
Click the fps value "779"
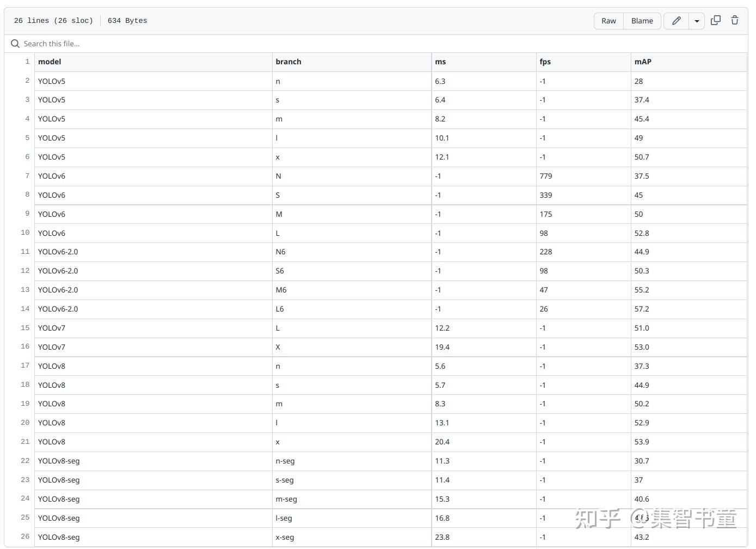coord(546,176)
